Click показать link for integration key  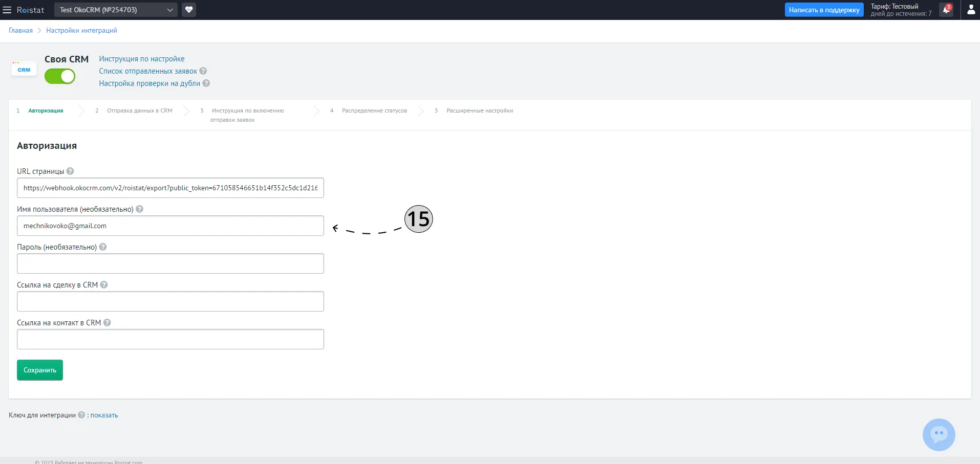click(x=104, y=415)
